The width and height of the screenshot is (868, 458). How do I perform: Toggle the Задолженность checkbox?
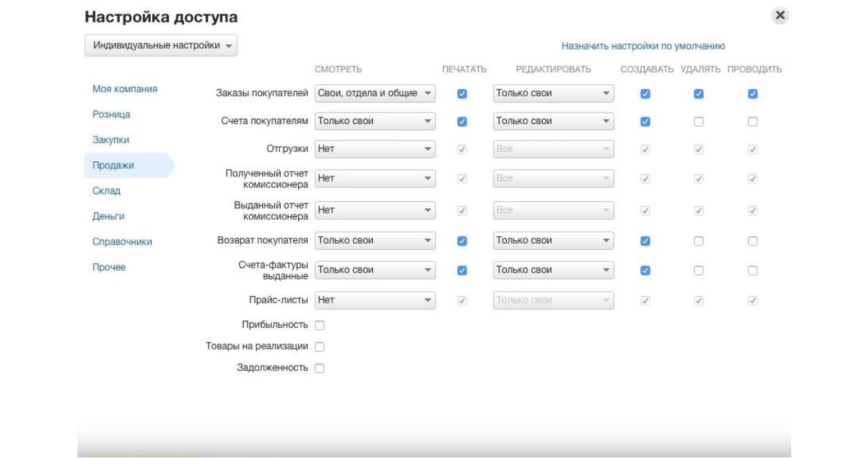320,368
